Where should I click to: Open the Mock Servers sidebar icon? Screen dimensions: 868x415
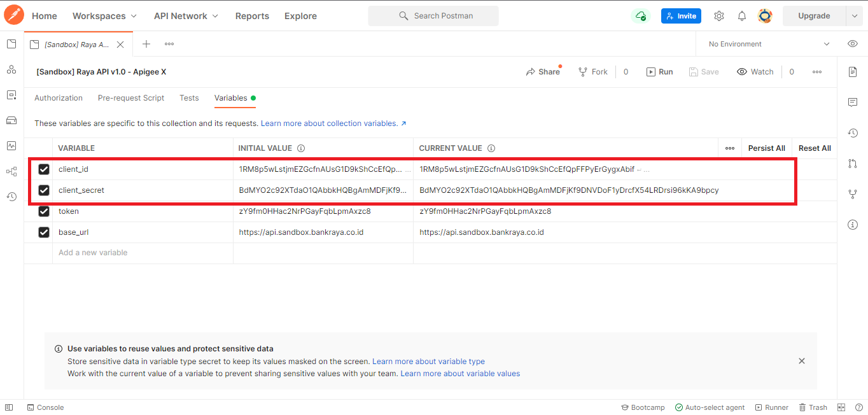tap(11, 120)
